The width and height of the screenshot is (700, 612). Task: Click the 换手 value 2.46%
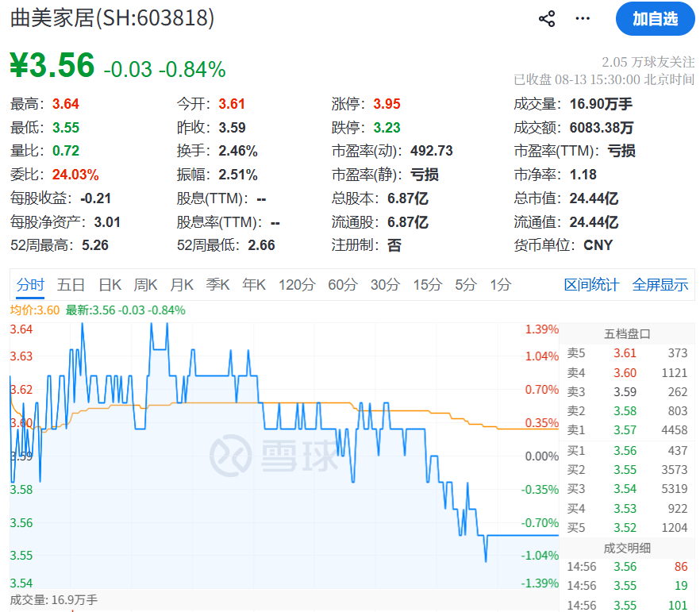coord(238,151)
